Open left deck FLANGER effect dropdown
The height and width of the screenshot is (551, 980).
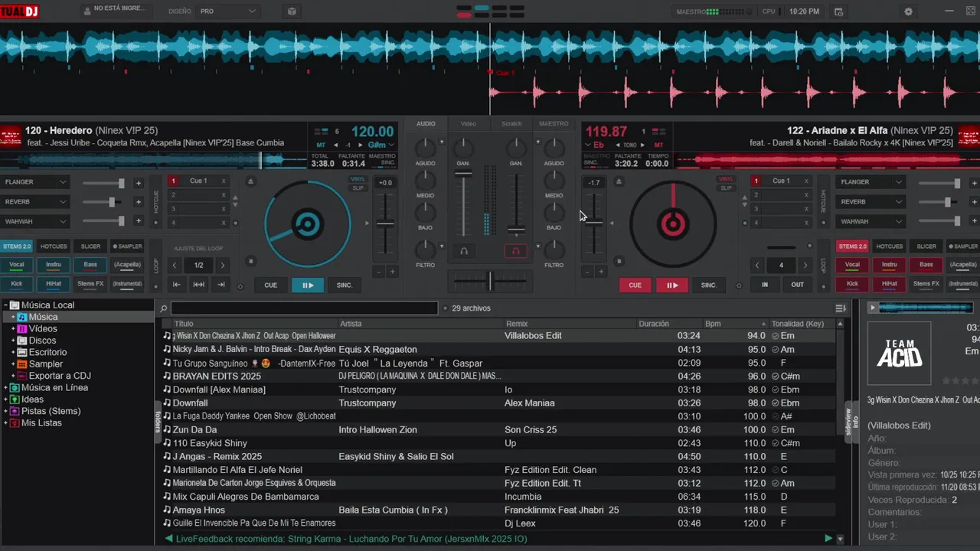35,182
